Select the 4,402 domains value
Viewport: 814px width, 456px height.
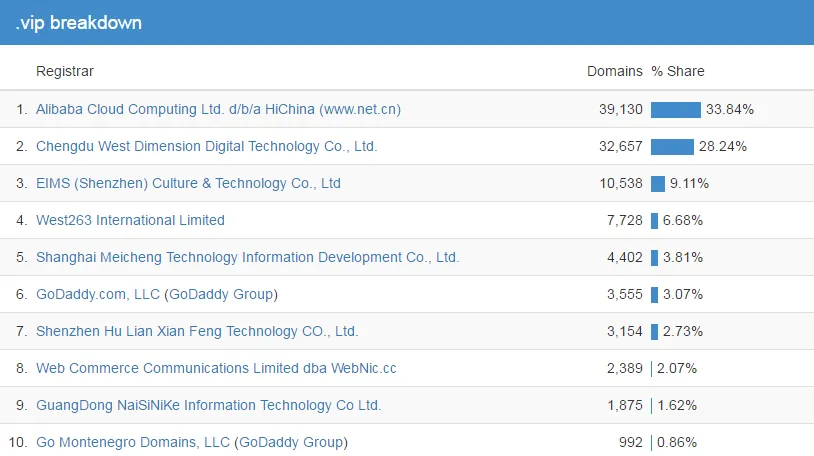(x=625, y=257)
